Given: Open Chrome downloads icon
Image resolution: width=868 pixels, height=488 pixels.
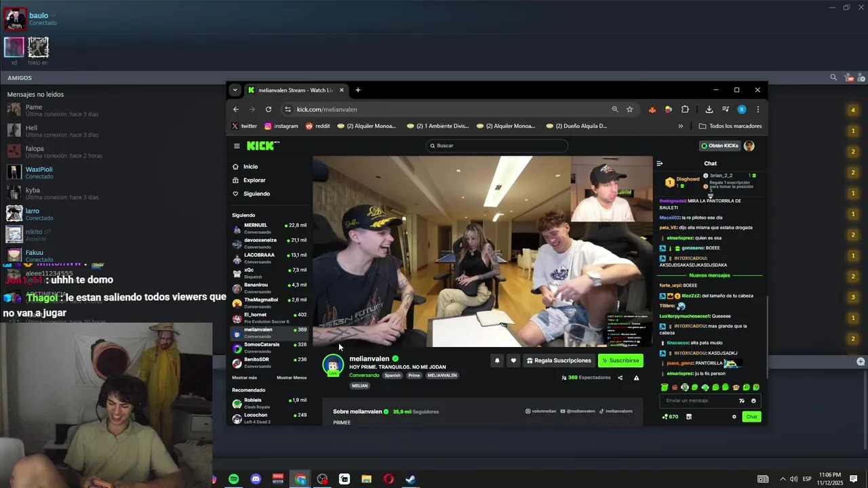Looking at the screenshot, I should pyautogui.click(x=709, y=109).
